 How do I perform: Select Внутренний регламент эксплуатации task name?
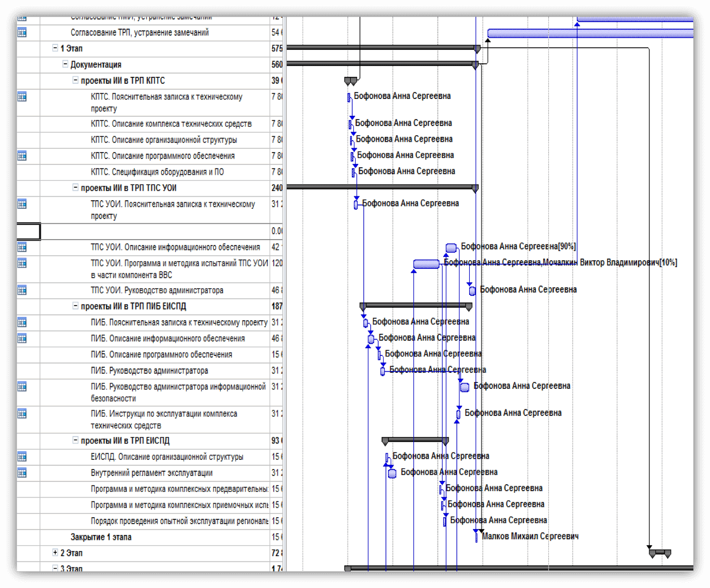pyautogui.click(x=152, y=473)
